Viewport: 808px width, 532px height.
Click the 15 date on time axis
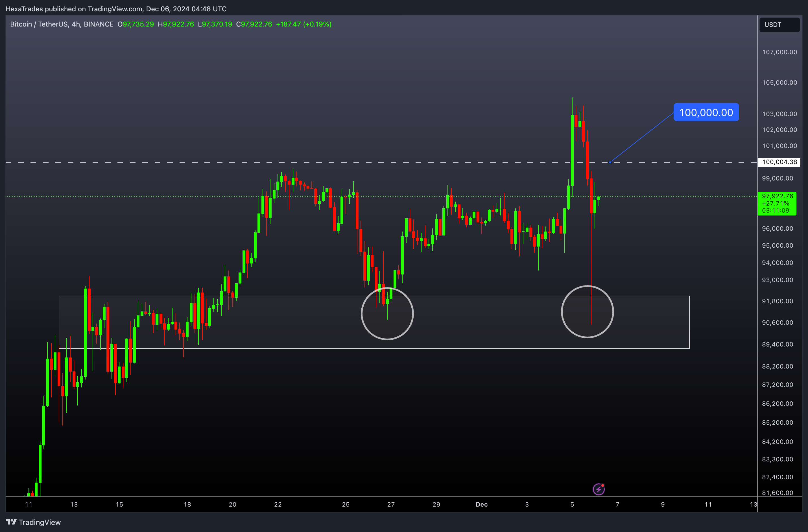coord(119,505)
